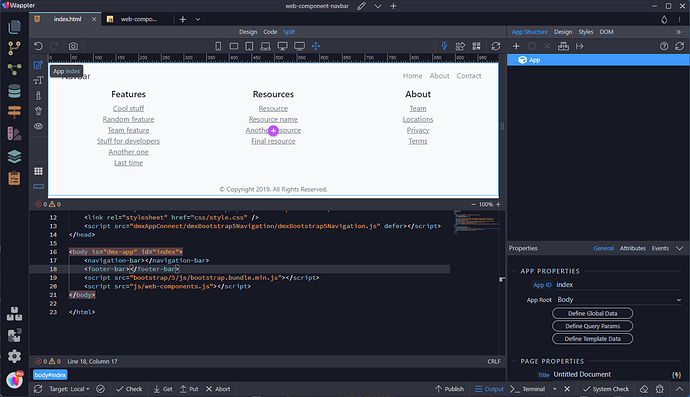The image size is (690, 397).
Task: Click the dynamic binding icon beside Title
Action: pos(677,375)
